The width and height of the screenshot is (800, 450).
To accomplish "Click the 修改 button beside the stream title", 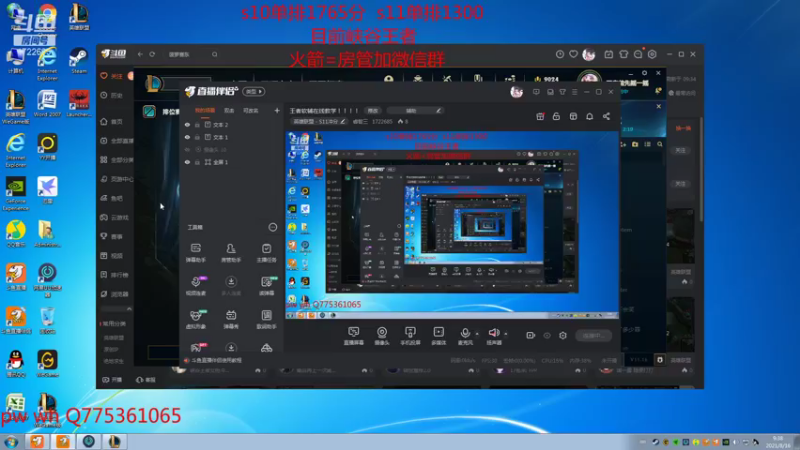I will [373, 111].
